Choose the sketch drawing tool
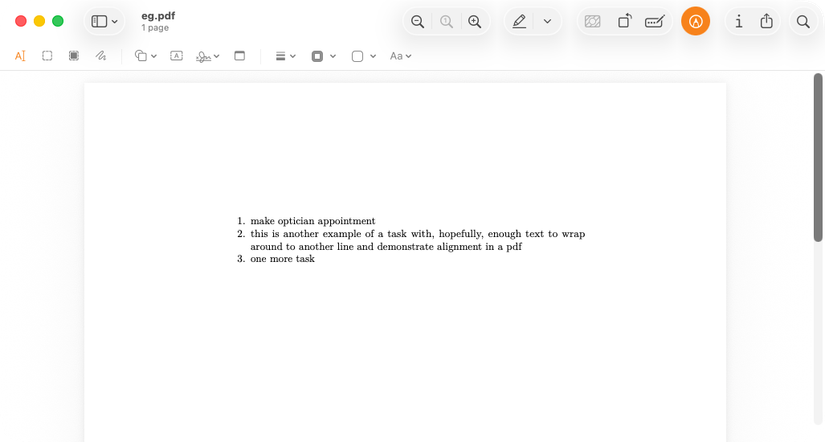The image size is (825, 442). click(101, 56)
